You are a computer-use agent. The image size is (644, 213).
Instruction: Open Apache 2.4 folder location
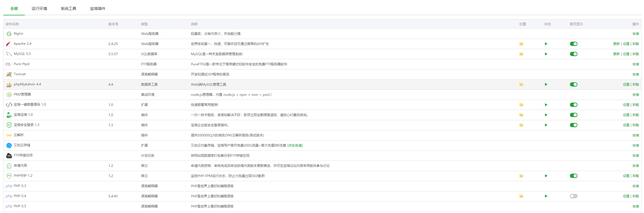click(x=521, y=44)
